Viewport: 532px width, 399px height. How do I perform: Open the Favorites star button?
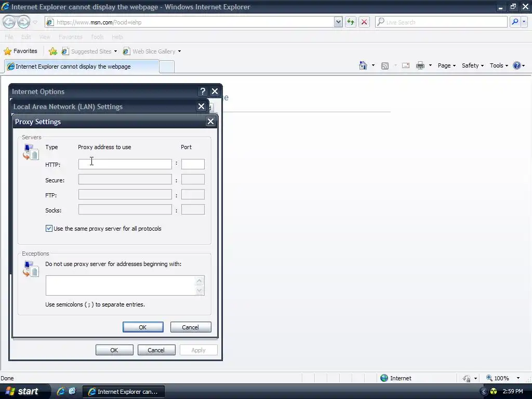pyautogui.click(x=20, y=51)
